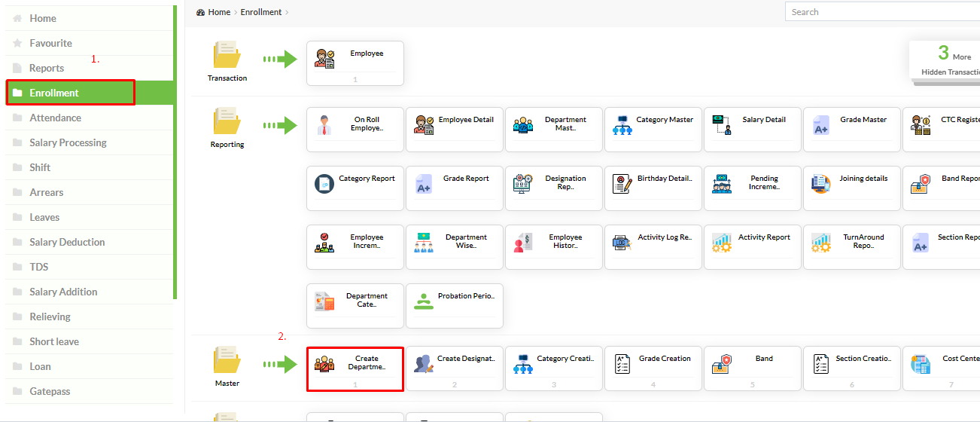980x422 pixels.
Task: Open Favourite in sidebar
Action: coord(90,43)
